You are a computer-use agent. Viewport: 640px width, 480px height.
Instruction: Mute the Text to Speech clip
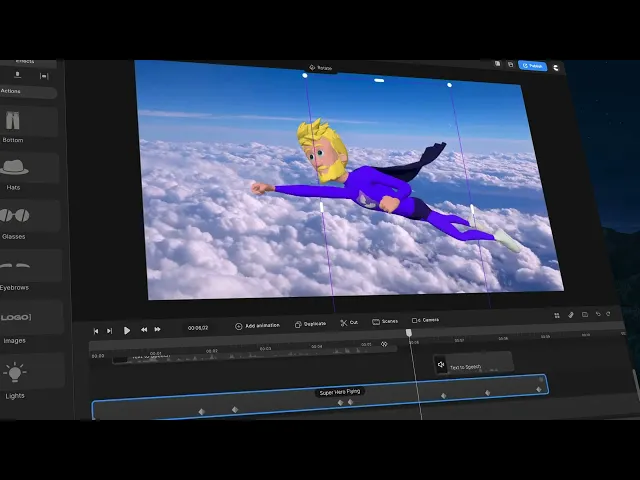(x=441, y=364)
